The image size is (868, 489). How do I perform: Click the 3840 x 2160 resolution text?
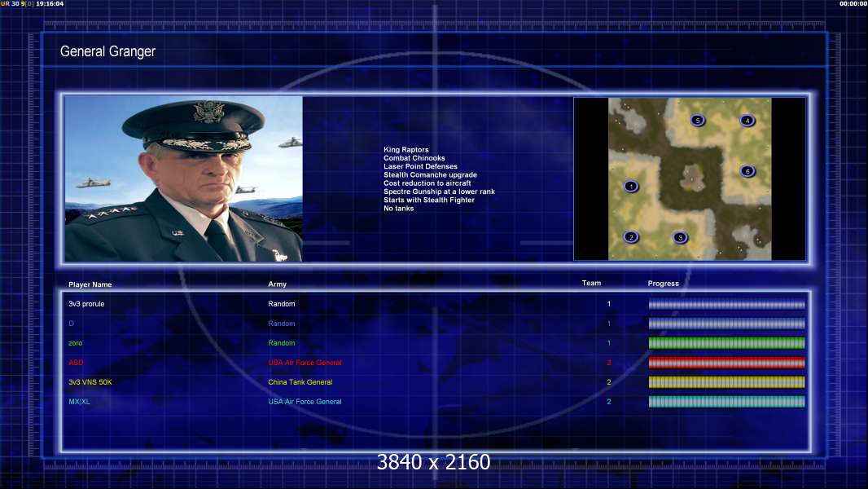pos(433,462)
